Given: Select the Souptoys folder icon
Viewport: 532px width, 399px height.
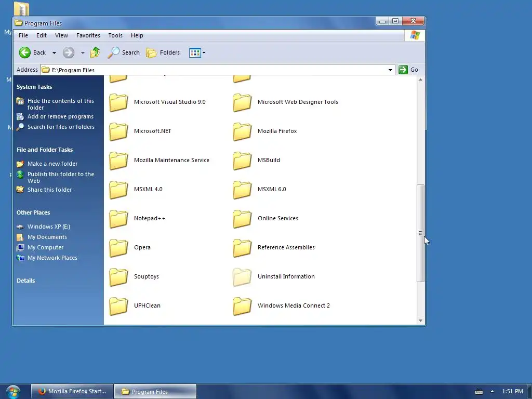Looking at the screenshot, I should click(118, 277).
